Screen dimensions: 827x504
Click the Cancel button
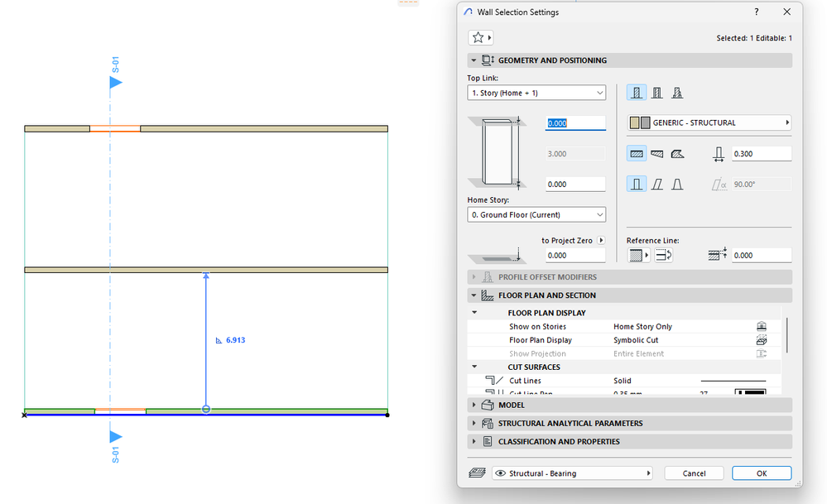click(694, 473)
